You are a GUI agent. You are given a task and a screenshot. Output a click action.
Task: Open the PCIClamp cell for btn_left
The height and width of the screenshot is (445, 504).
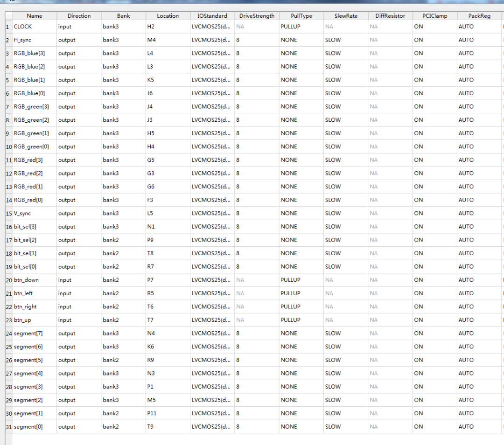434,293
